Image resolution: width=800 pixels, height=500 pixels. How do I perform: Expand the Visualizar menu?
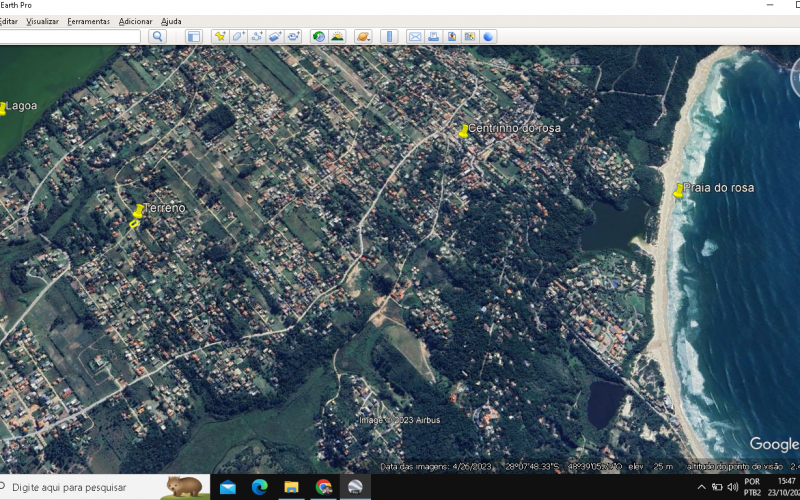(x=42, y=21)
